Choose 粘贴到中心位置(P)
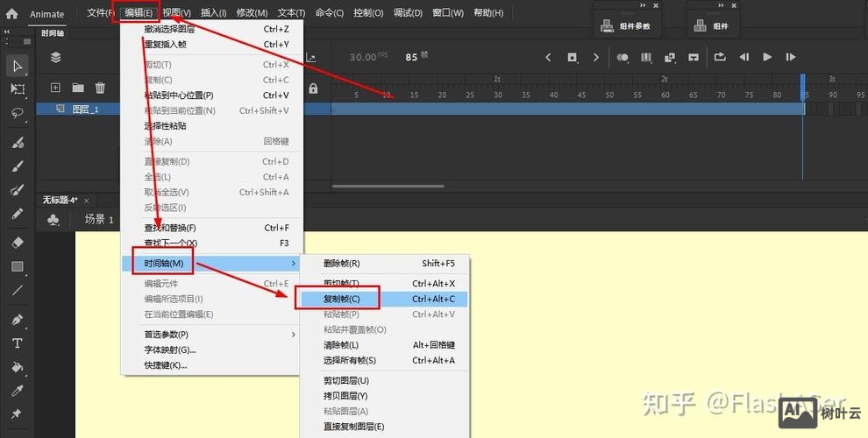 click(x=212, y=95)
